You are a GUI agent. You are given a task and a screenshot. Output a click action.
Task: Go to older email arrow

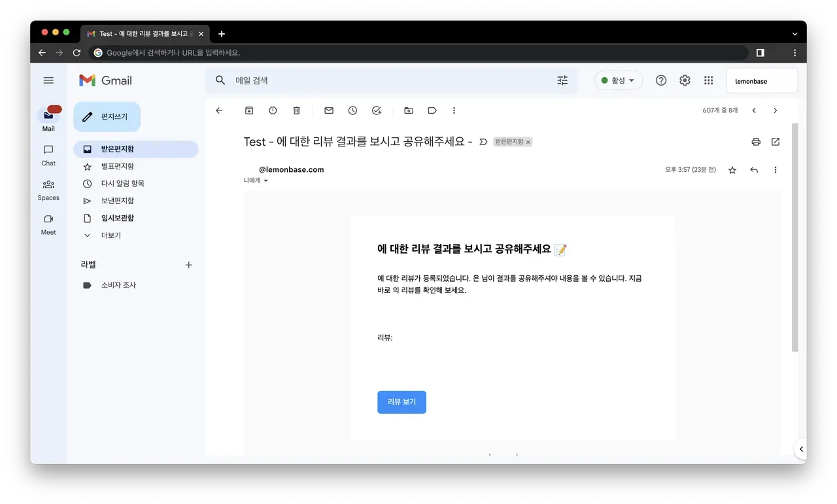point(776,110)
